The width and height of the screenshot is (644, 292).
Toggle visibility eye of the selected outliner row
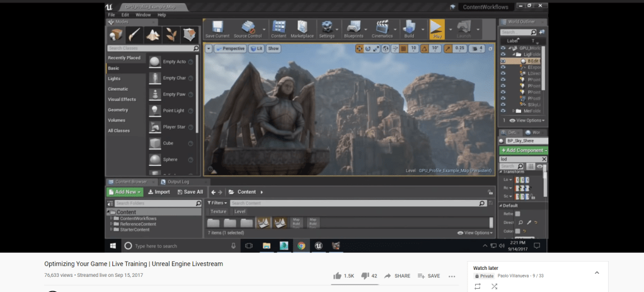click(503, 61)
